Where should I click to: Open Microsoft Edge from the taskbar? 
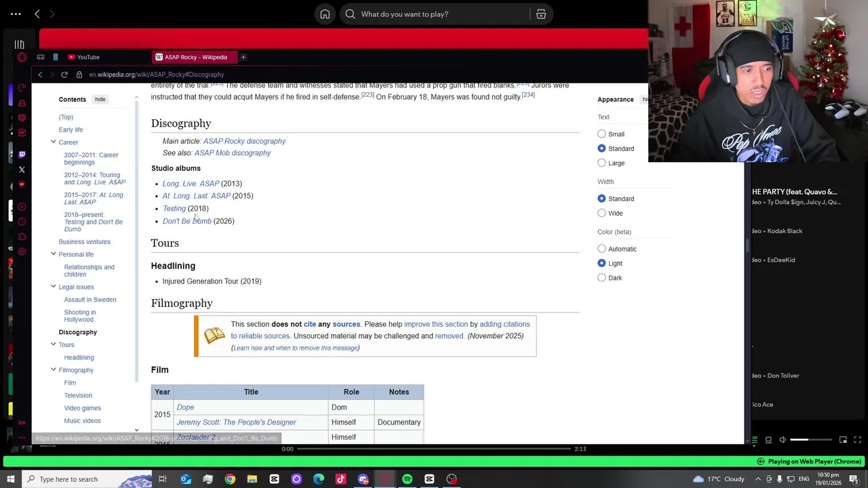(x=319, y=479)
